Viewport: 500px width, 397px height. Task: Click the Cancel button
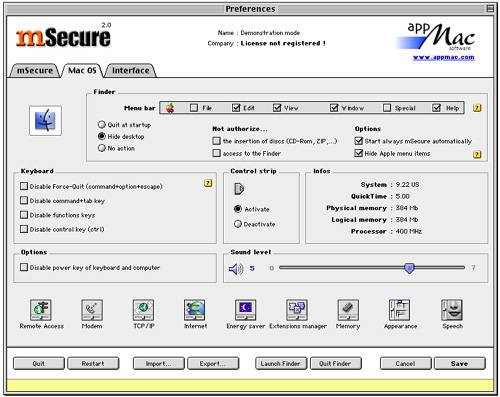(x=405, y=364)
